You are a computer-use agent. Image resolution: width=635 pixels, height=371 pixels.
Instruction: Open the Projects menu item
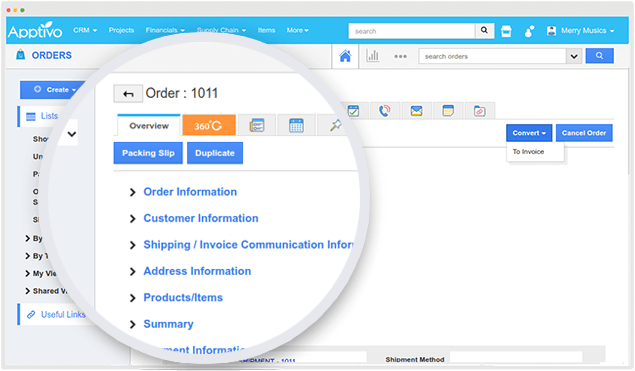121,30
